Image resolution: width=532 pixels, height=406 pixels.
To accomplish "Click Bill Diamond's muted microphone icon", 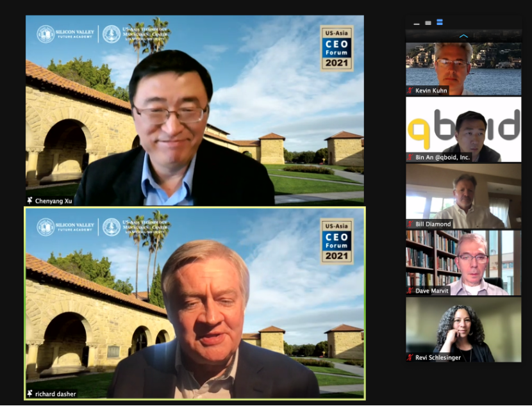I will pos(410,224).
